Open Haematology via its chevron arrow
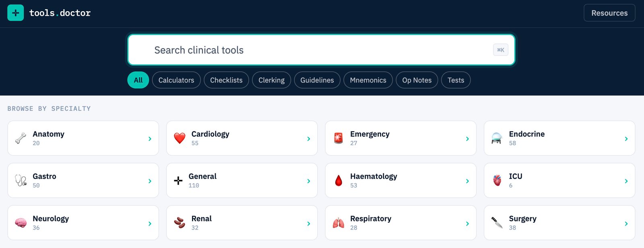 [467, 181]
